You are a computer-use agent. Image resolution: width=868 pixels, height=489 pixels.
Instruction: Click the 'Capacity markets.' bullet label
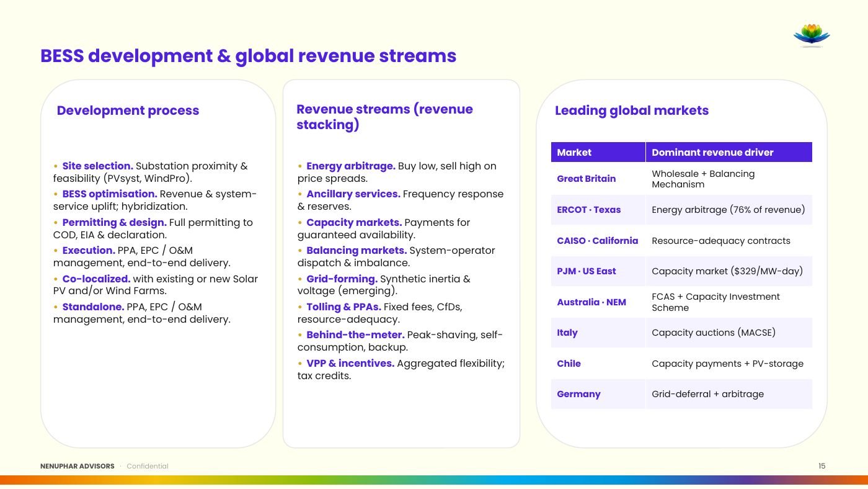pos(354,222)
